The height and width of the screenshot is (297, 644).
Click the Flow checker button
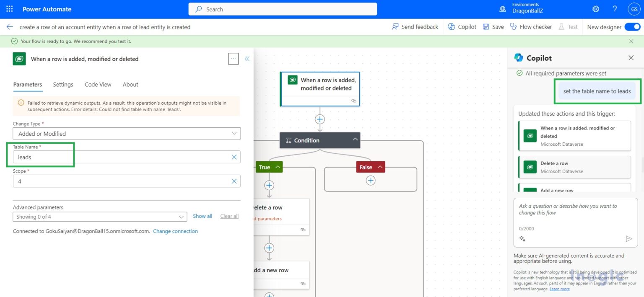531,27
